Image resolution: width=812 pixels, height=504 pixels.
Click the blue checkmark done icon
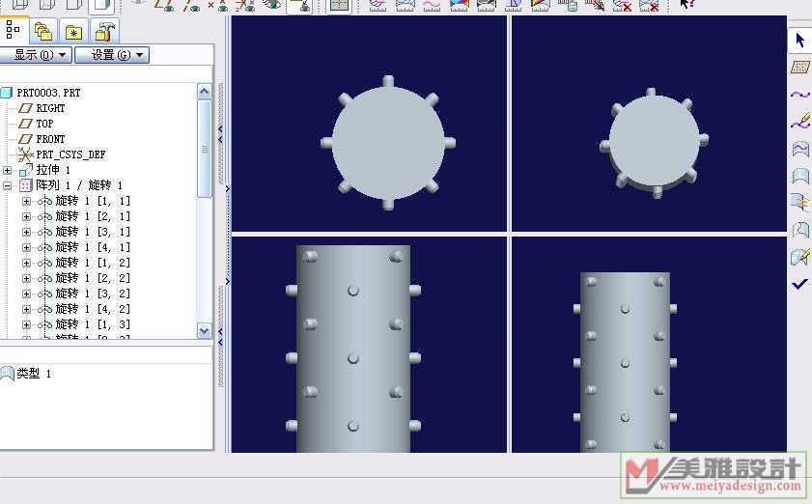pyautogui.click(x=799, y=284)
